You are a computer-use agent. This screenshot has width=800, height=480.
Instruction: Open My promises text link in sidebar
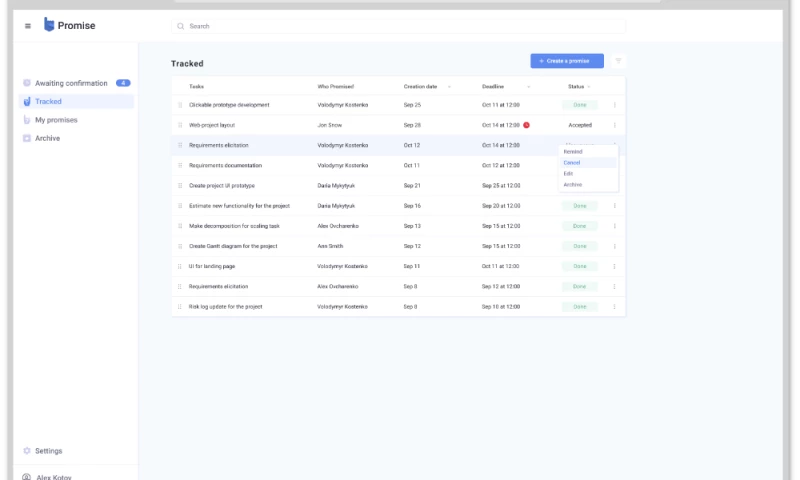56,120
